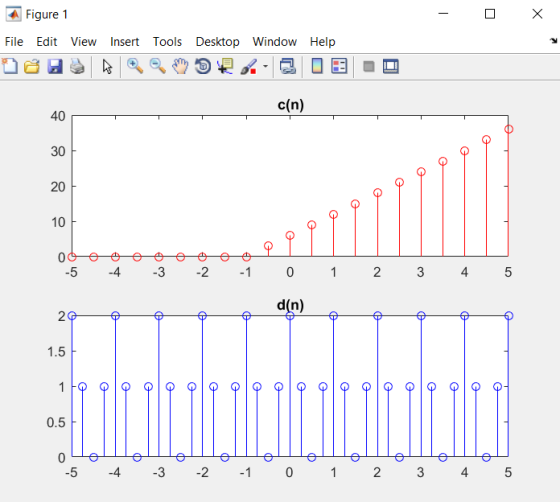Screen dimensions: 560x502
Task: Insert a Legend from the toolbar
Action: (x=339, y=66)
